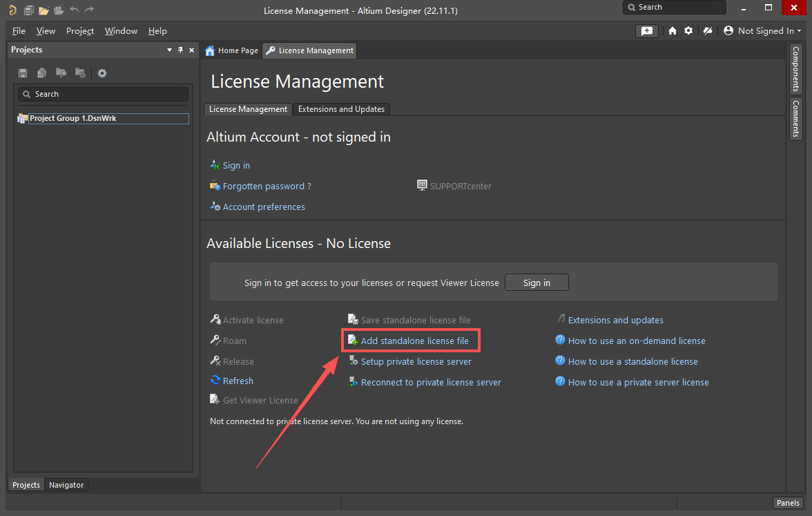Open the Projects panel dropdown arrow

[x=170, y=50]
